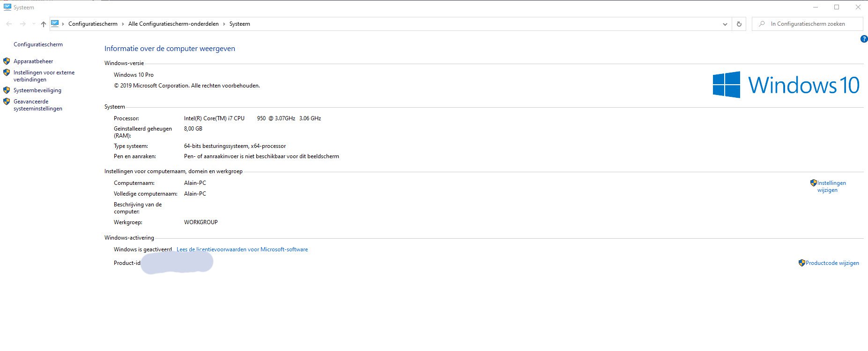Click the Back navigation arrow
This screenshot has height=351, width=868.
pyautogui.click(x=9, y=24)
